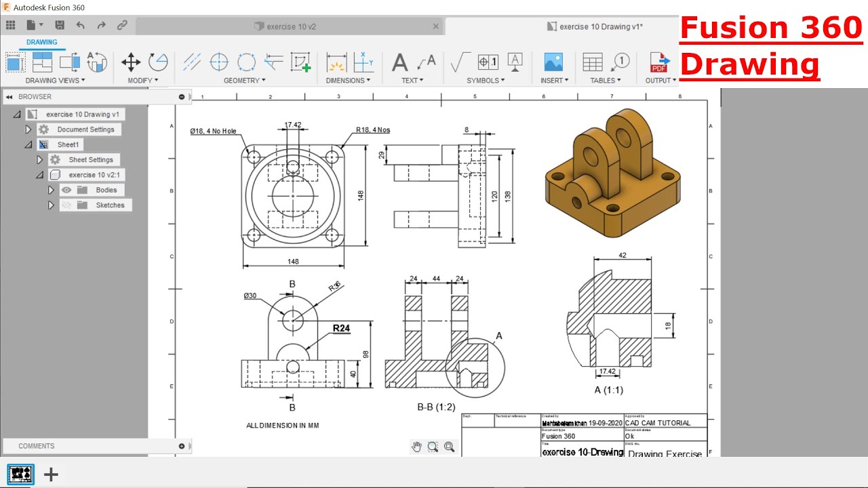Image resolution: width=868 pixels, height=488 pixels.
Task: Open the Symbols dropdown
Action: (486, 80)
